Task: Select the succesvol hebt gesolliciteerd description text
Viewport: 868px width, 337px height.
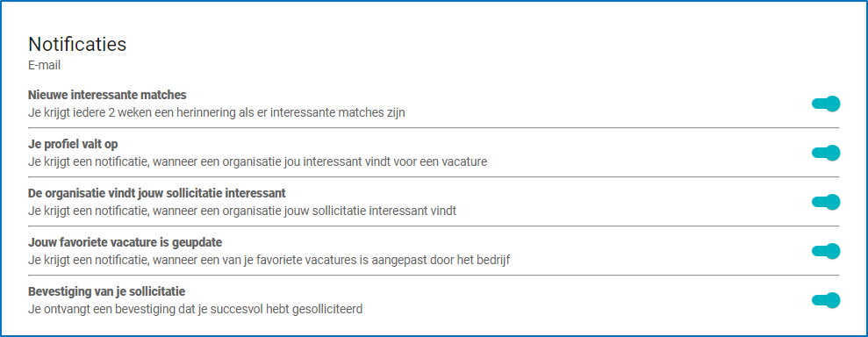Action: coord(196,309)
